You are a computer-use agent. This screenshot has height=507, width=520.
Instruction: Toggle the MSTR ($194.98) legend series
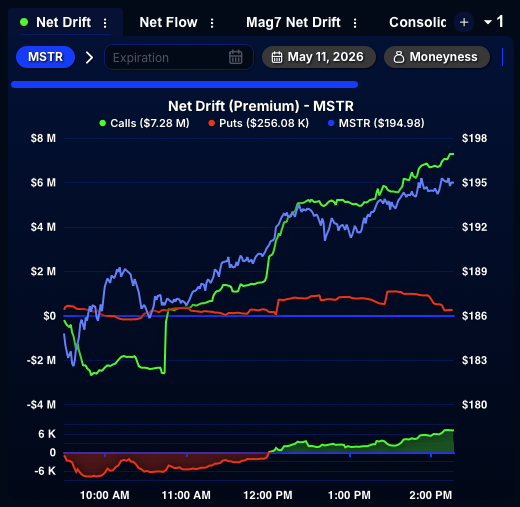click(376, 123)
